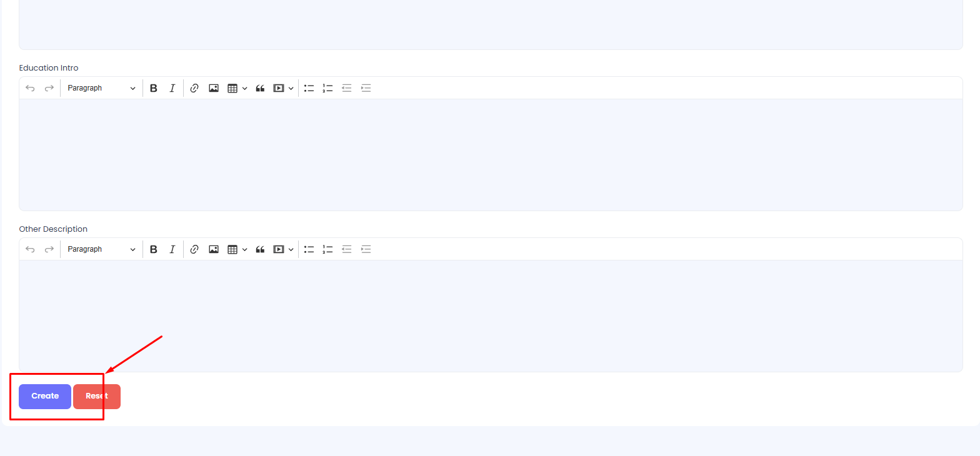Insert link in Other Description editor
980x456 pixels.
194,249
